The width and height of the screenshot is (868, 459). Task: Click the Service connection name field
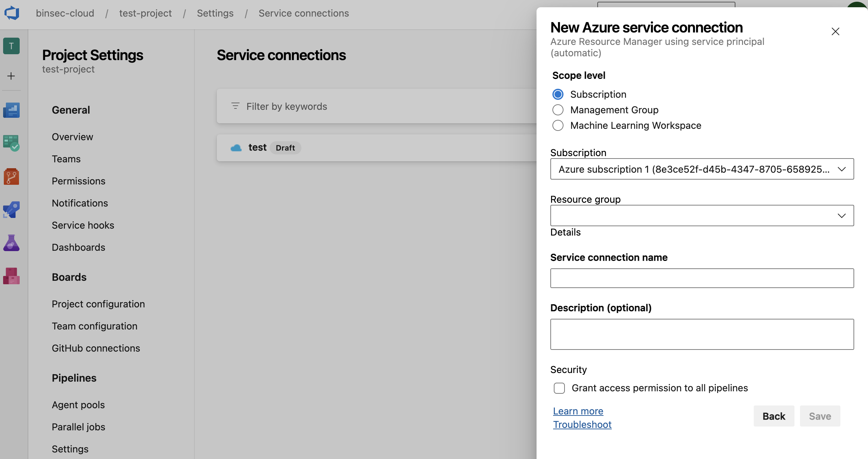tap(702, 278)
